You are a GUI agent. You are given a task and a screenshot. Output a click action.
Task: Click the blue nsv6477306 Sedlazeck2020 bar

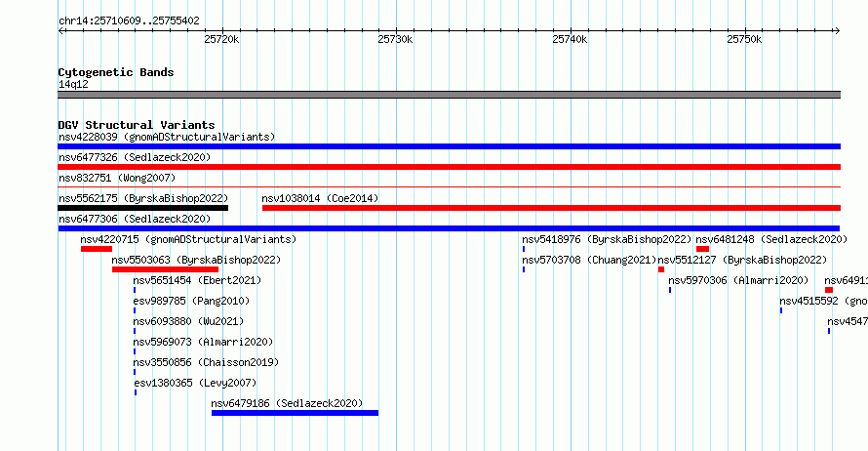[449, 228]
